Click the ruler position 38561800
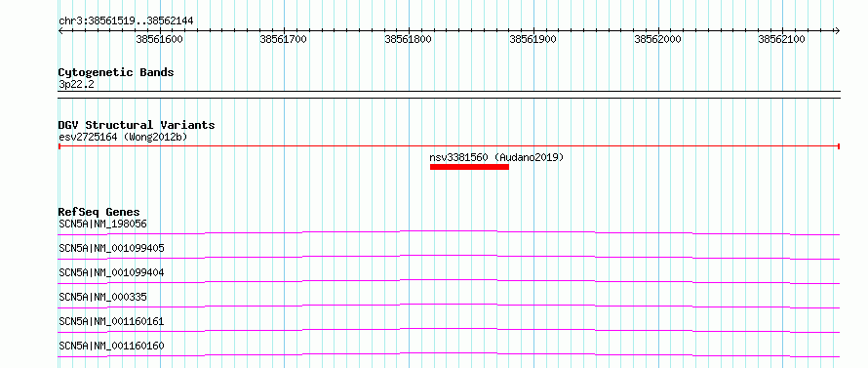Screen dimensions: 868x368 [408, 39]
